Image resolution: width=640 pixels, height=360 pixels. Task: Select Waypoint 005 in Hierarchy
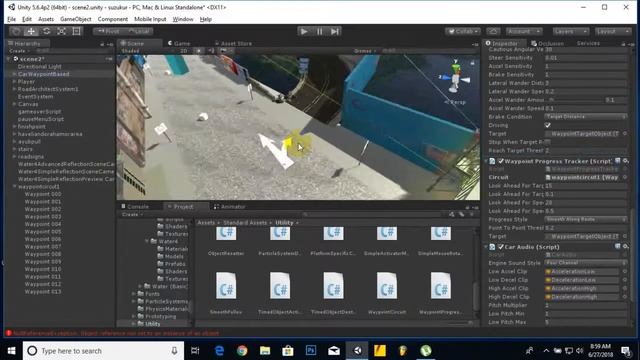click(43, 232)
